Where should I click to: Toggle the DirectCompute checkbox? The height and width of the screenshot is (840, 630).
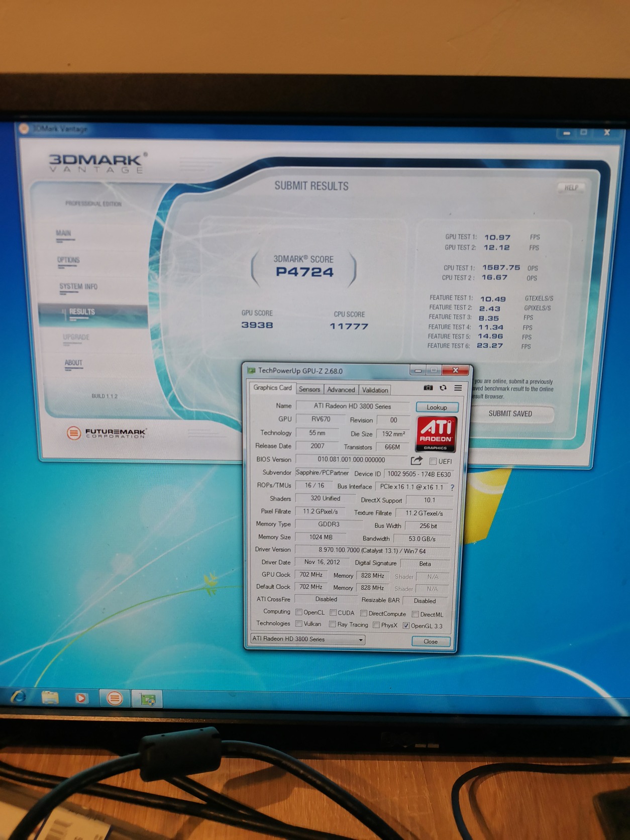coord(364,613)
